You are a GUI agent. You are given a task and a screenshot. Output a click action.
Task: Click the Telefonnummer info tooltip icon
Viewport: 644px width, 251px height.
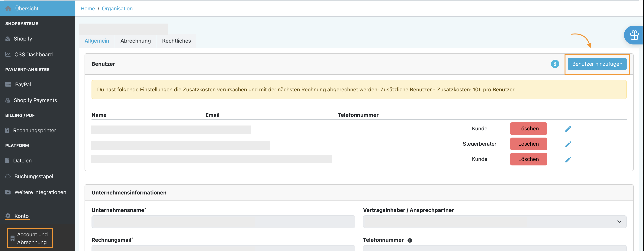tap(410, 240)
